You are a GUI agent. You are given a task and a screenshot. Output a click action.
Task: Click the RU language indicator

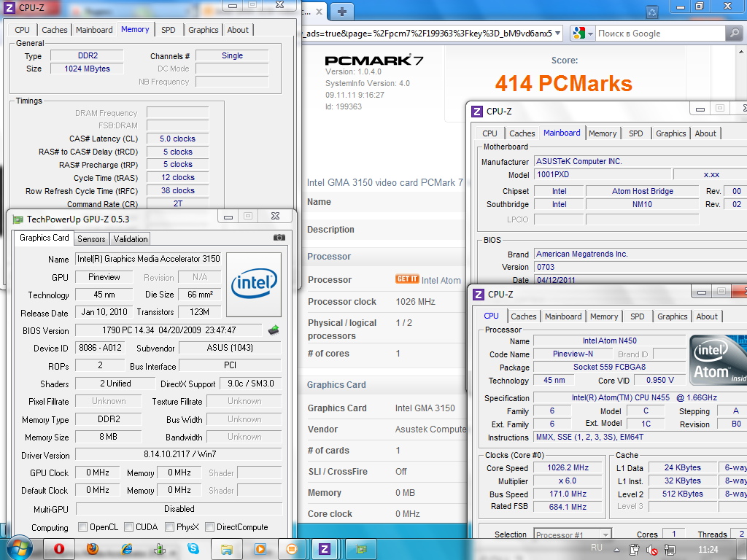click(x=597, y=548)
